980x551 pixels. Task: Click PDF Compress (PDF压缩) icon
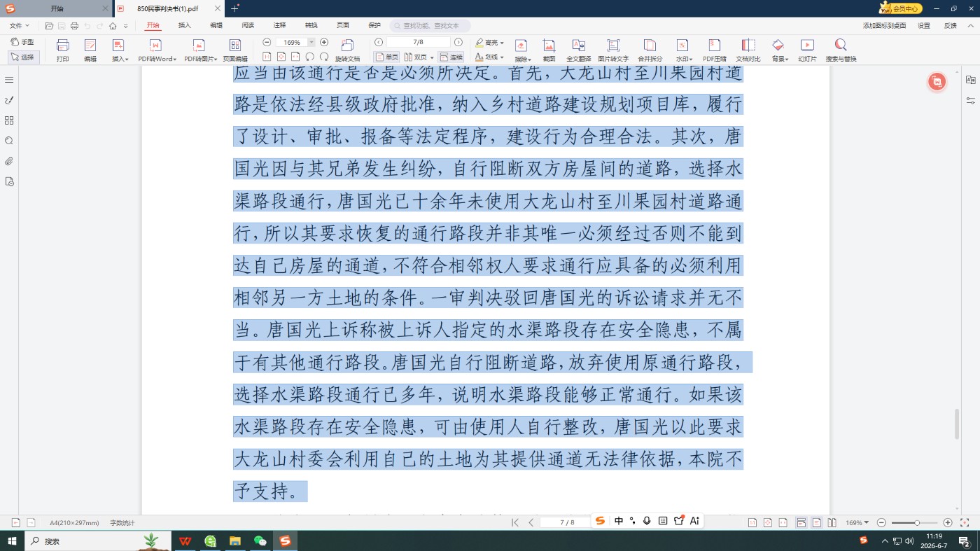point(715,50)
